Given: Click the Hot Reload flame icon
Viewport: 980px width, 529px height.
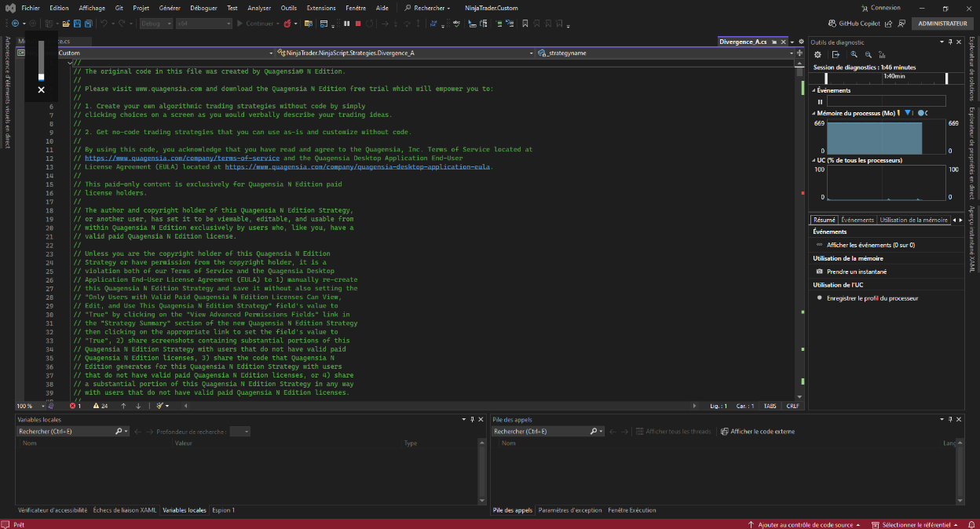Looking at the screenshot, I should pos(288,24).
